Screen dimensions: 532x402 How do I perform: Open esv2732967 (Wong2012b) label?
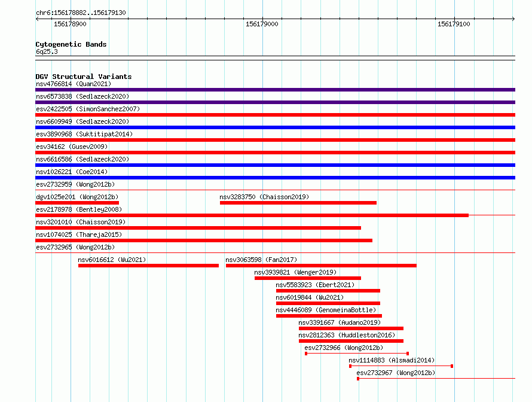tap(396, 373)
